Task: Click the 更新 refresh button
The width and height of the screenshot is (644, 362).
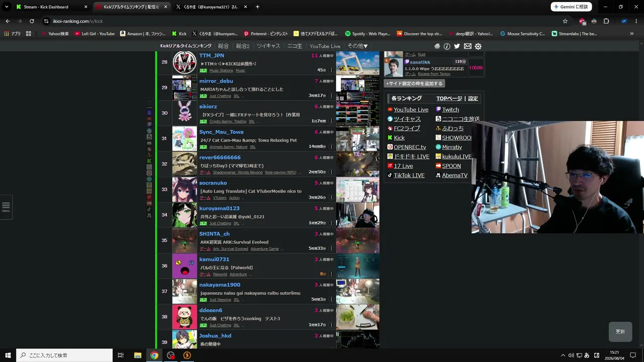Action: click(x=620, y=332)
